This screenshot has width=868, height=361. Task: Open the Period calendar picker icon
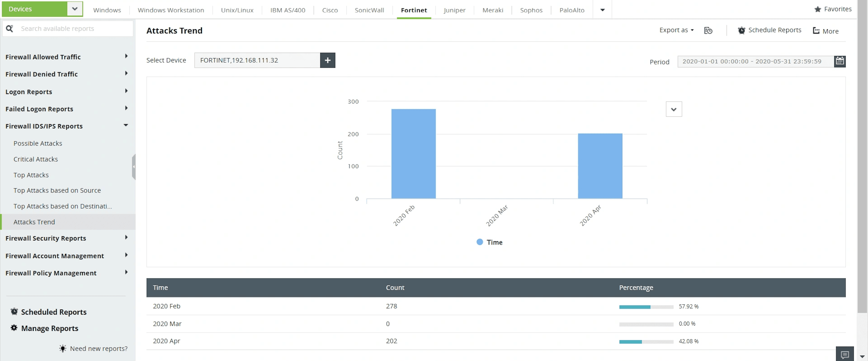point(839,61)
